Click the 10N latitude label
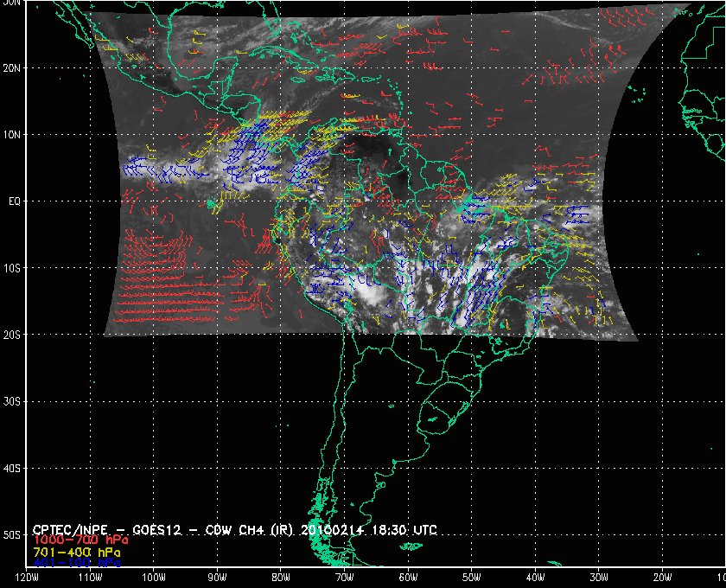726x588 pixels. click(x=12, y=135)
